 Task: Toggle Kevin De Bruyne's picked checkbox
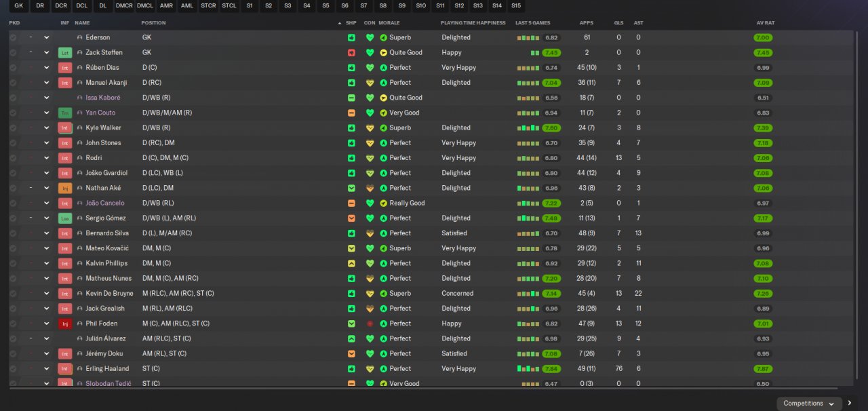[13, 294]
